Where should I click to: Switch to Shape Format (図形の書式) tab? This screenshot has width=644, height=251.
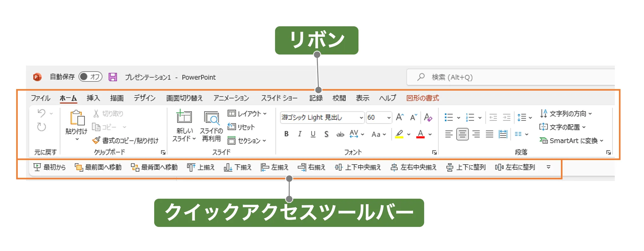tap(423, 98)
